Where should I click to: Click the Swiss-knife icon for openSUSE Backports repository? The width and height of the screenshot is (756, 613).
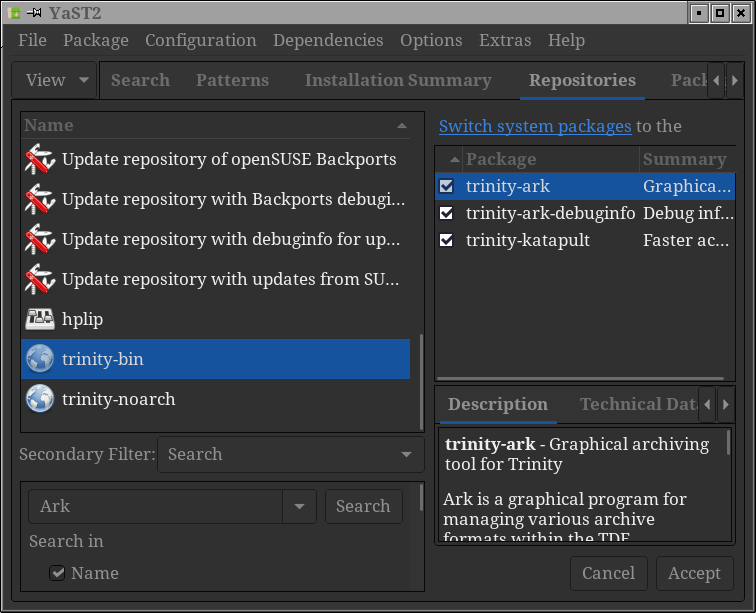(x=40, y=159)
